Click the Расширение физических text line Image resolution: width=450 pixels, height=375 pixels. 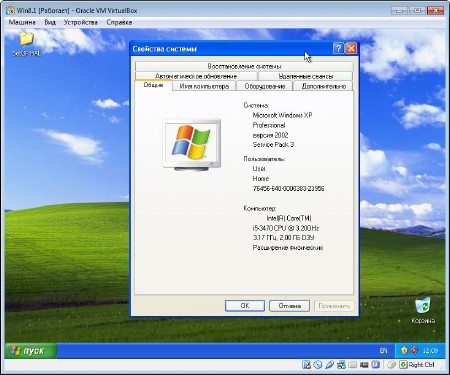[288, 248]
